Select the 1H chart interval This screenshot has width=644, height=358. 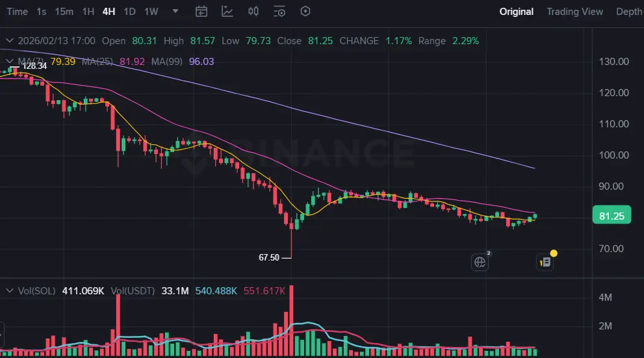coord(88,12)
